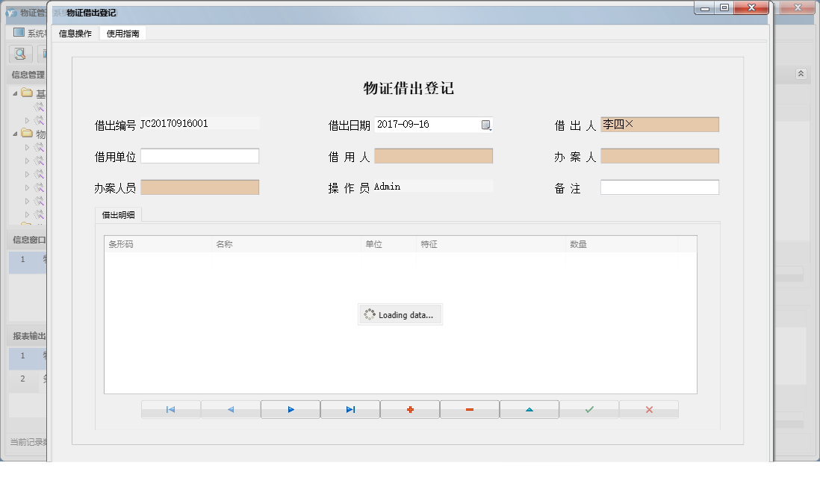Open 使用指南 menu
The height and width of the screenshot is (504, 820).
point(123,34)
